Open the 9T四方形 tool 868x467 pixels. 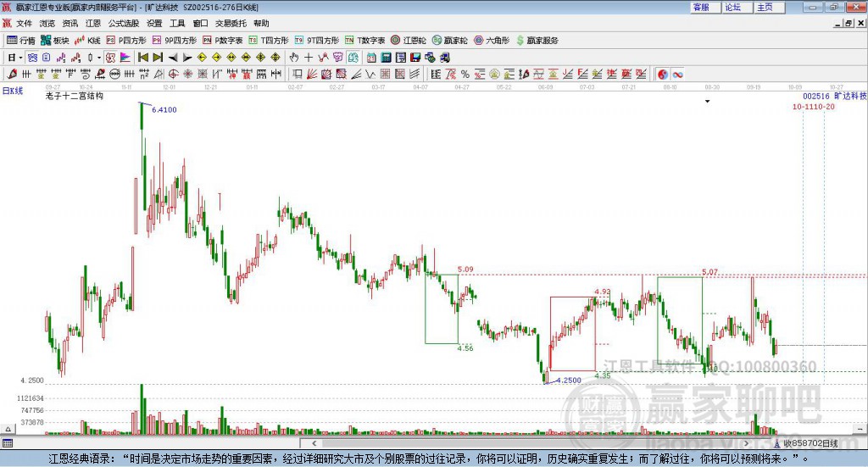click(317, 41)
